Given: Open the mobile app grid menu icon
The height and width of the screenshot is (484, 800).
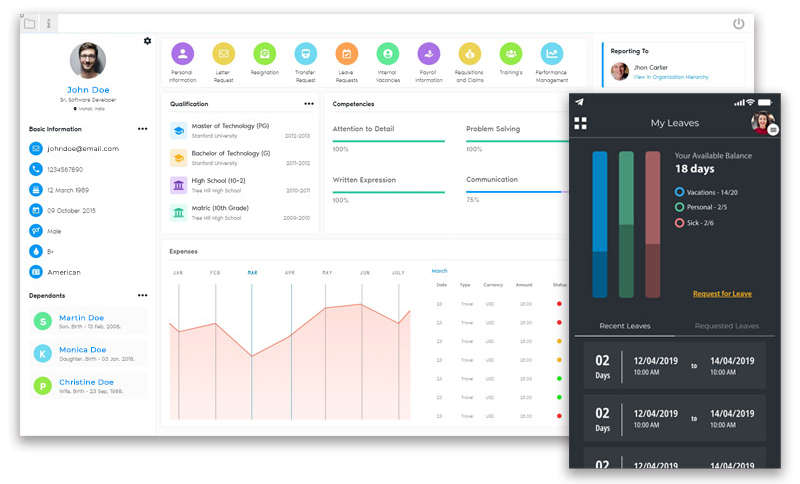Looking at the screenshot, I should (581, 123).
